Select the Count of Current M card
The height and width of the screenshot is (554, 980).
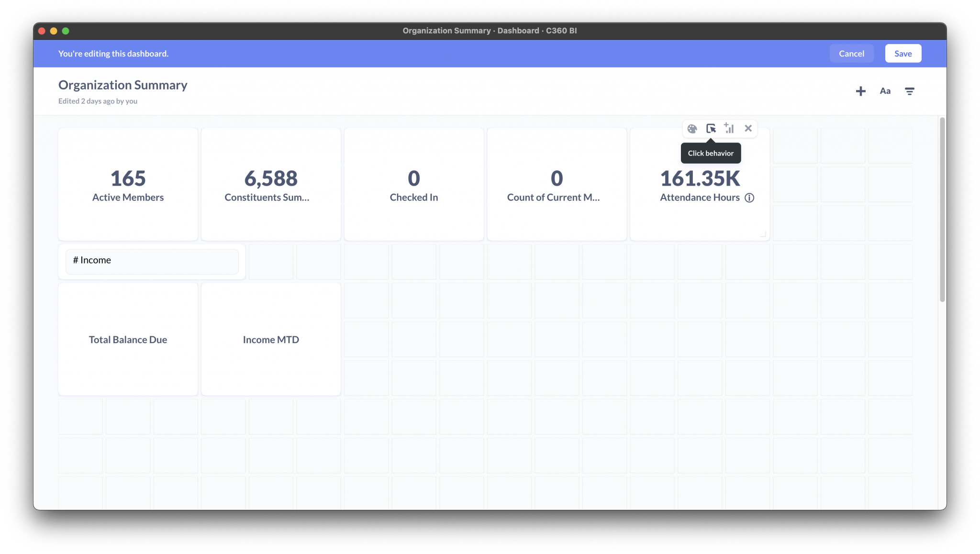coord(557,184)
